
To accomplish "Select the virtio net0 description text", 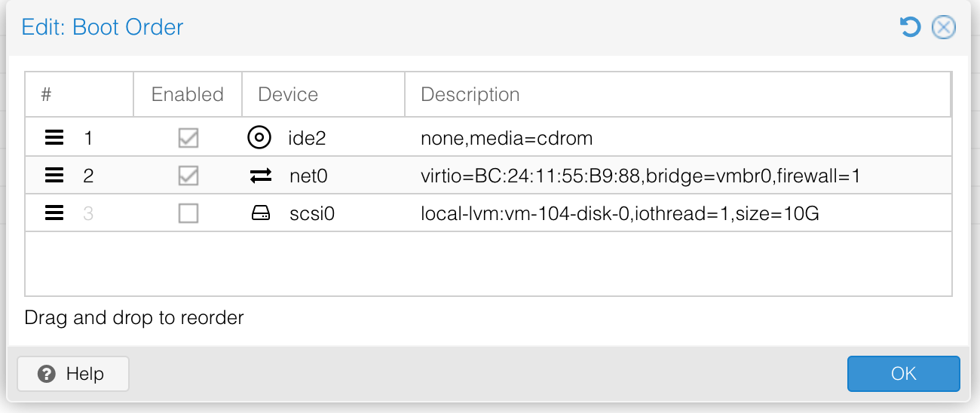I will pos(640,176).
